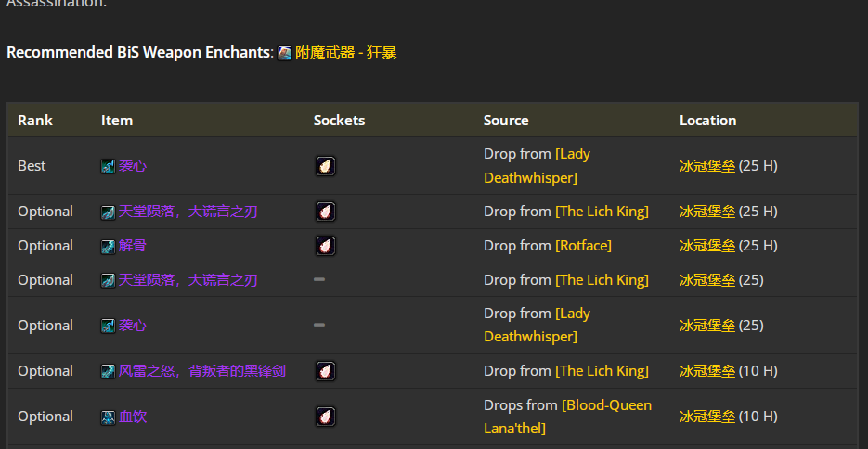Screen dimensions: 868x449
Task: Open the 冰冠堡垒 location link in Best row
Action: (706, 166)
